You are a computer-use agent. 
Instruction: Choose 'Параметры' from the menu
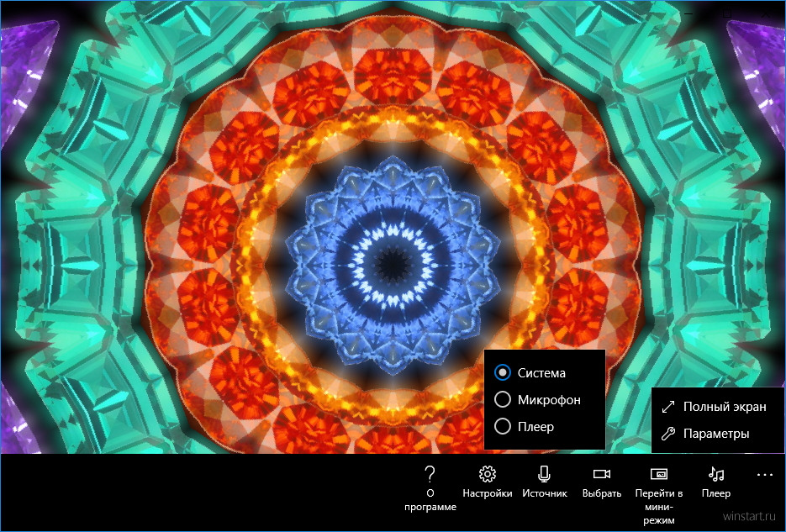717,434
